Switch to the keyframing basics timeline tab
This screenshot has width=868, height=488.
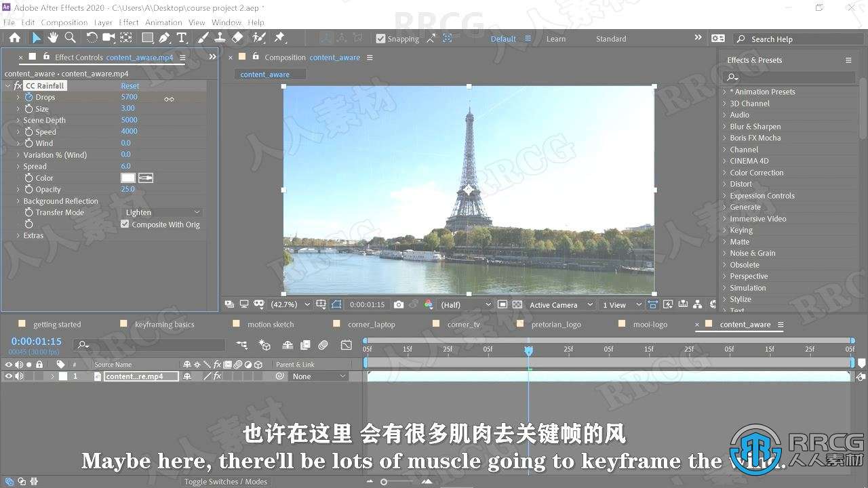(x=164, y=325)
